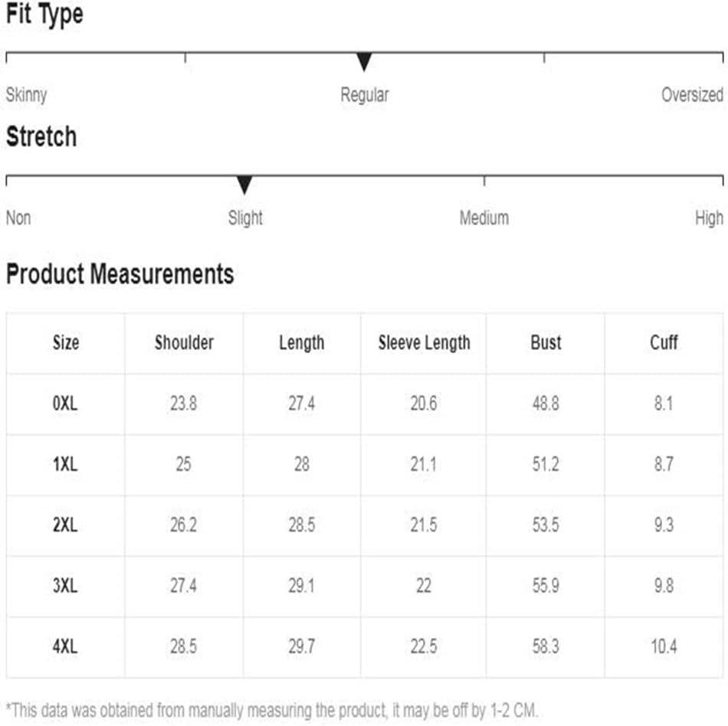Screen dimensions: 728x726
Task: Click the Bust column header
Action: coord(546,343)
